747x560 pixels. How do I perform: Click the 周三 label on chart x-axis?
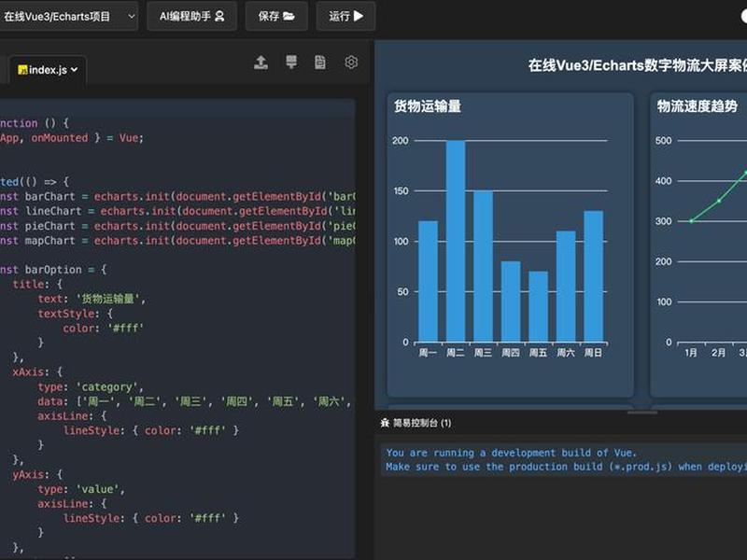click(x=483, y=353)
